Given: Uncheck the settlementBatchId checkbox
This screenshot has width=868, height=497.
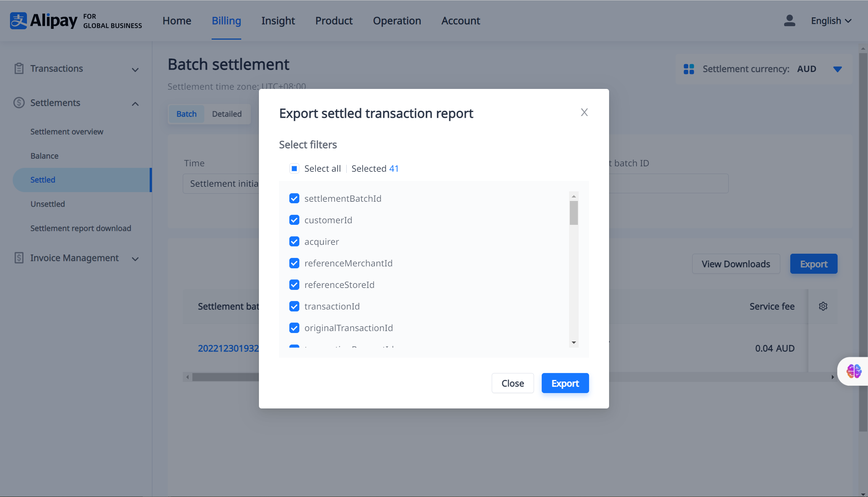Looking at the screenshot, I should click(294, 199).
